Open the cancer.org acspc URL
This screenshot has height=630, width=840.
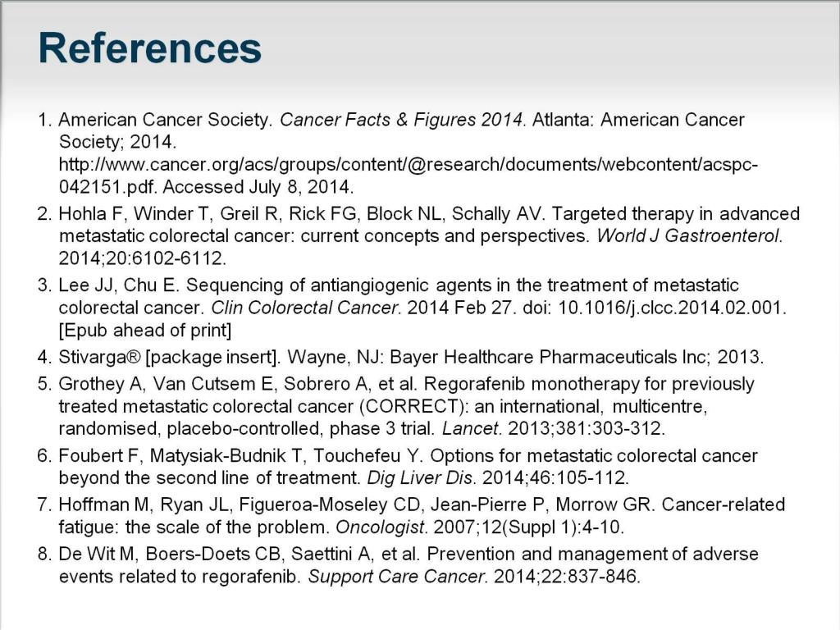tap(409, 164)
